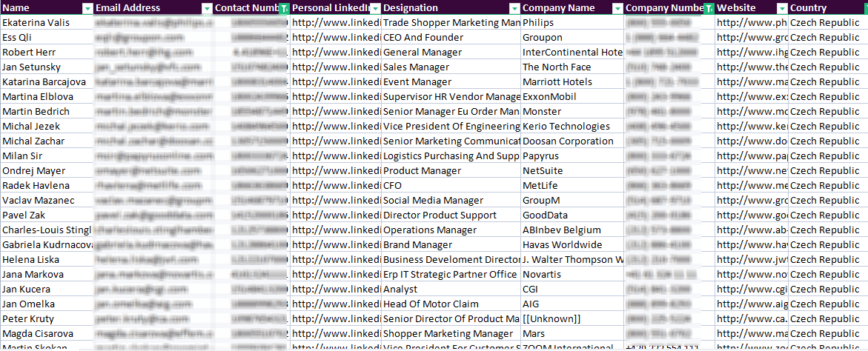
Task: Select the Social Media Manager cell
Action: pyautogui.click(x=451, y=200)
